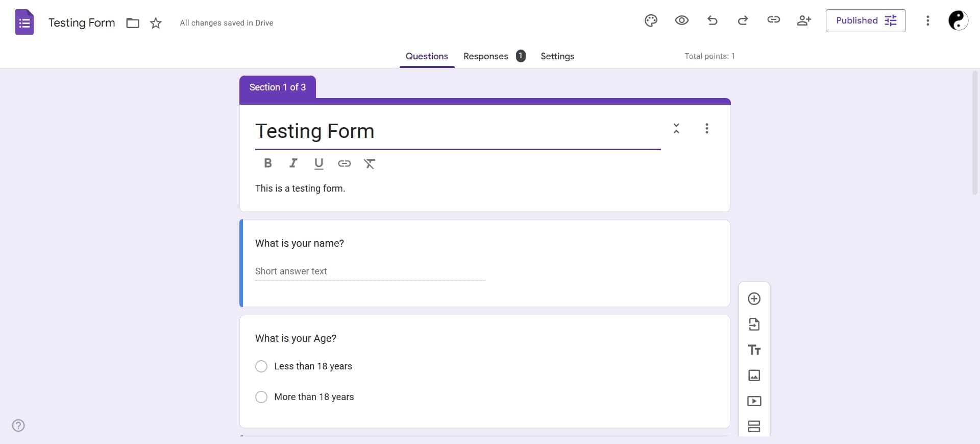Click 'All changes saved in Drive' status
The width and height of the screenshot is (980, 444).
click(227, 23)
